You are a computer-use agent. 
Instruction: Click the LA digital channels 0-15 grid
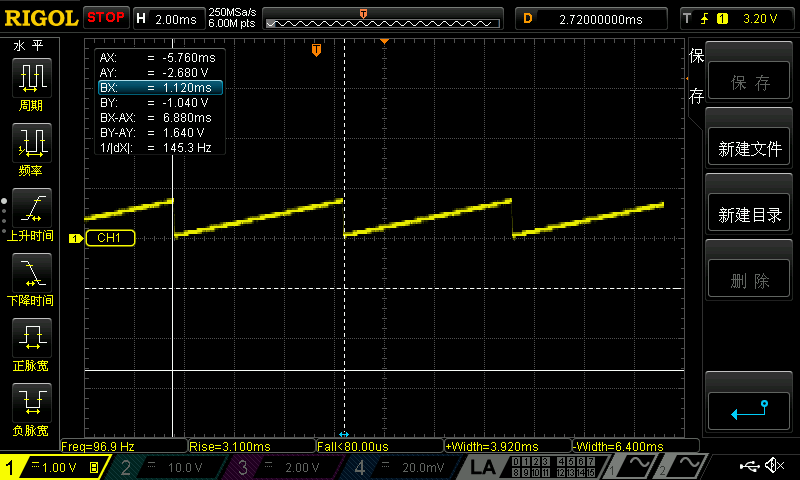click(x=553, y=467)
